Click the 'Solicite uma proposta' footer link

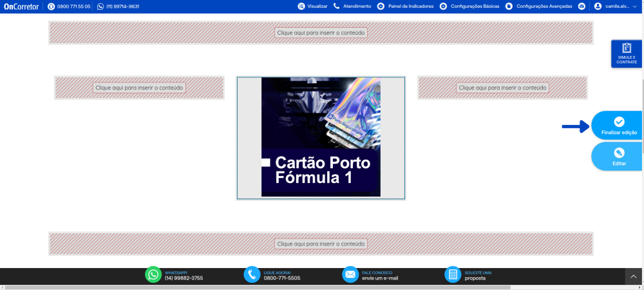tap(478, 275)
